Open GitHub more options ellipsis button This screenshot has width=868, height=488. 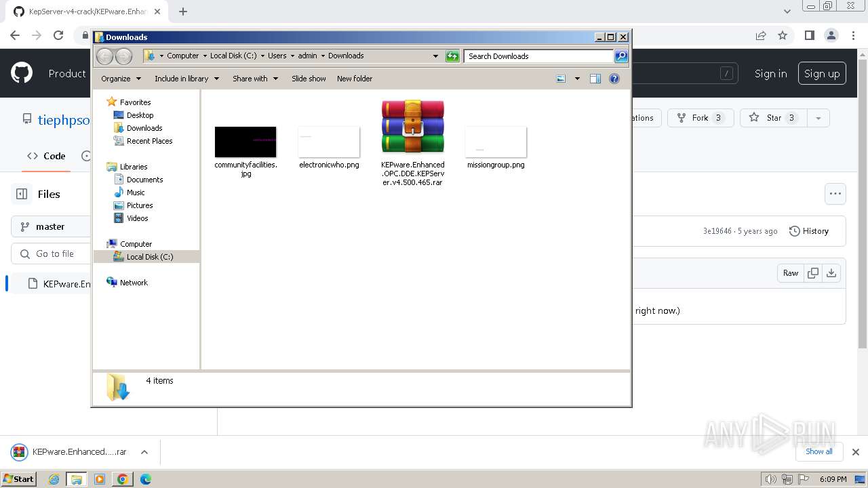coord(835,194)
